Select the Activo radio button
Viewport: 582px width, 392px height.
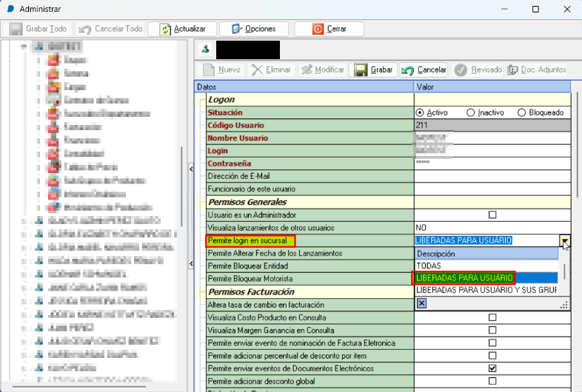[420, 112]
